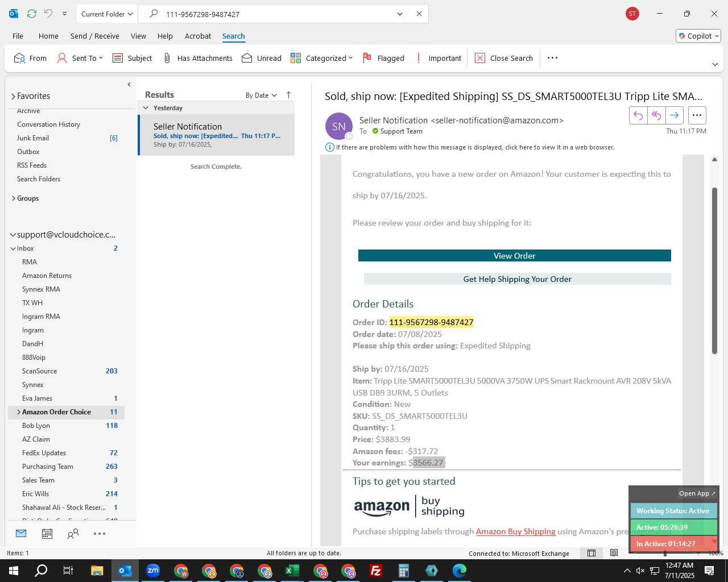Open the Categorized filter dropdown
The width and height of the screenshot is (728, 582).
coord(321,58)
